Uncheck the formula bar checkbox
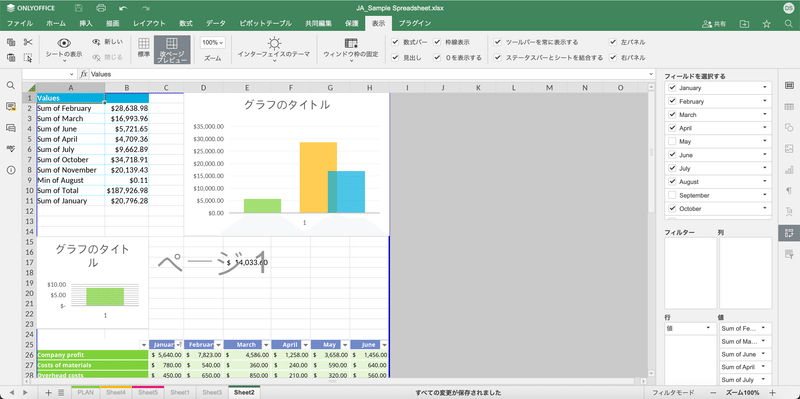Image resolution: width=800 pixels, height=399 pixels. [x=395, y=42]
